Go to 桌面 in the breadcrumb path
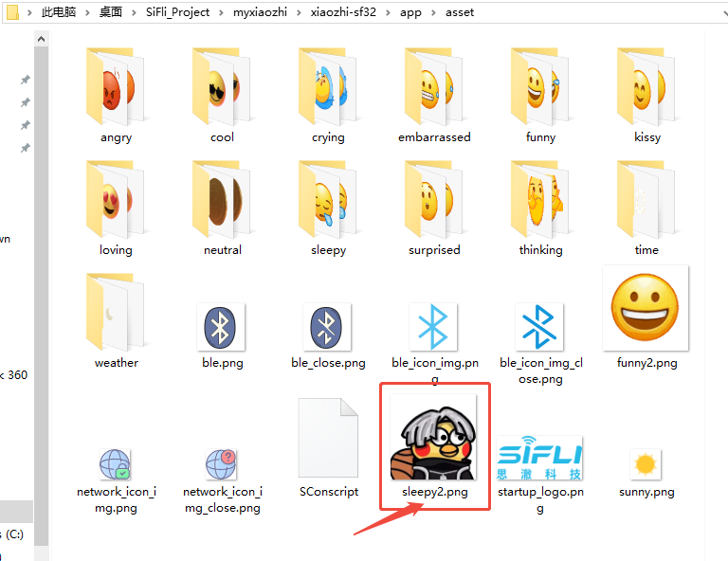 [x=111, y=12]
